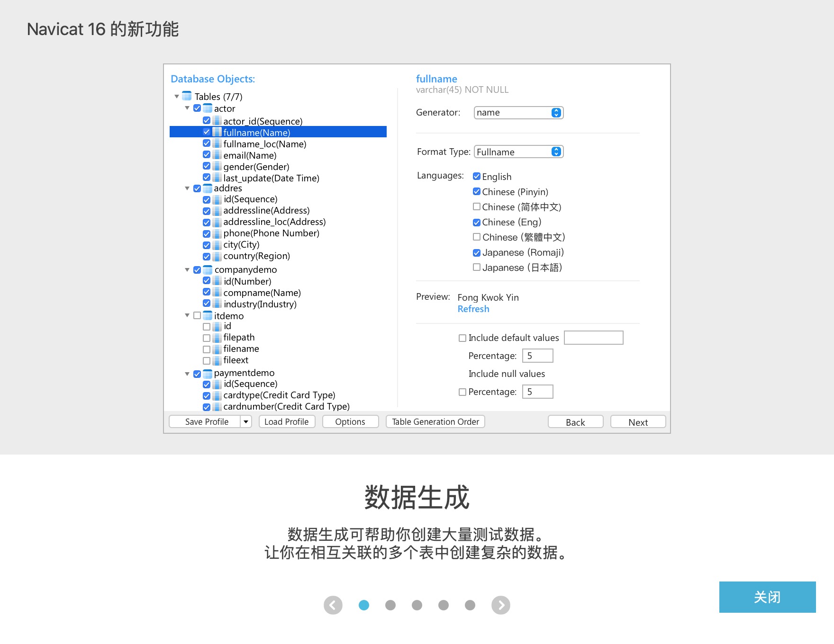Click the table icon next to actor

click(208, 108)
